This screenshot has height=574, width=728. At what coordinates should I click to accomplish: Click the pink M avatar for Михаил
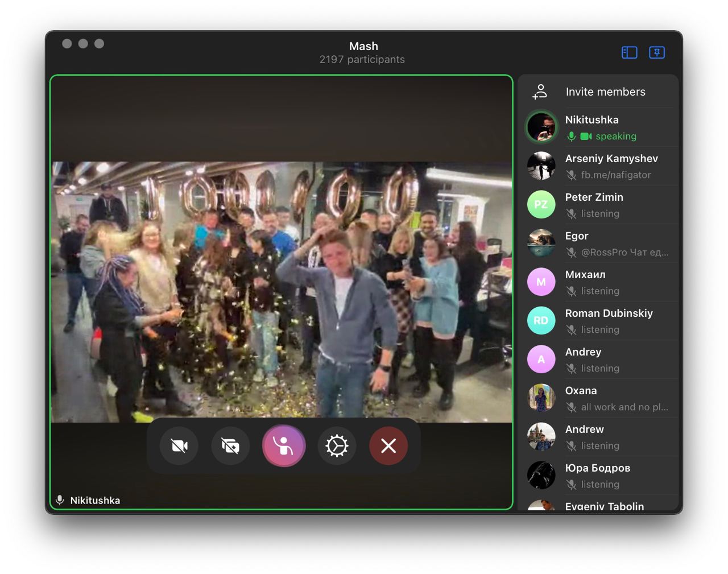[x=541, y=282]
